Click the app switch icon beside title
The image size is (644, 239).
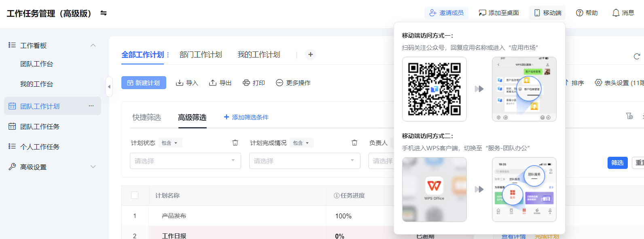[104, 13]
